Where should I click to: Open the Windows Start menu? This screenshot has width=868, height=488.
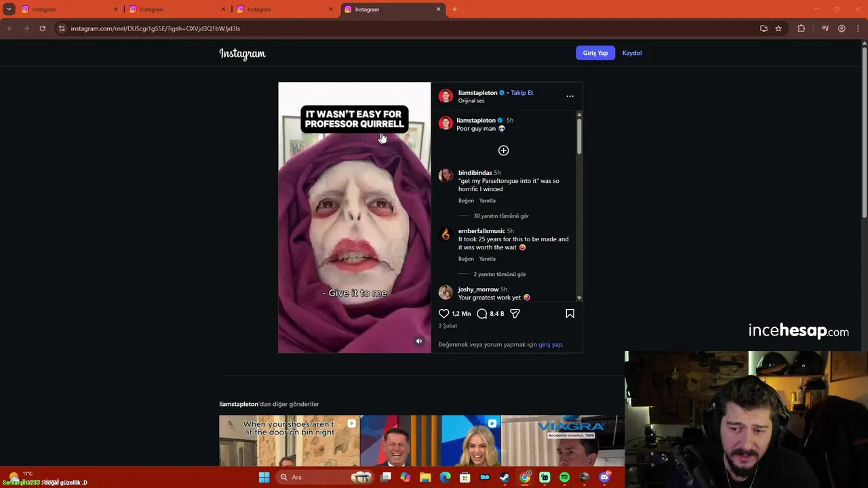264,477
